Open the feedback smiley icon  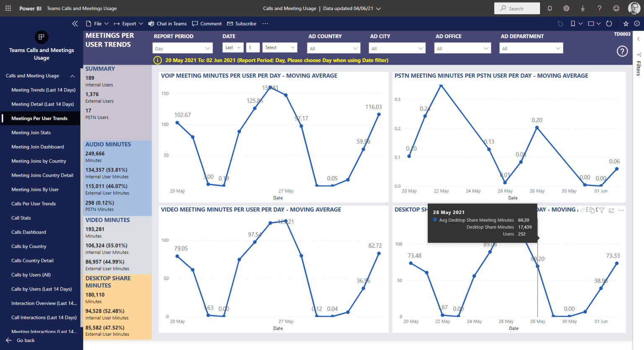(616, 8)
